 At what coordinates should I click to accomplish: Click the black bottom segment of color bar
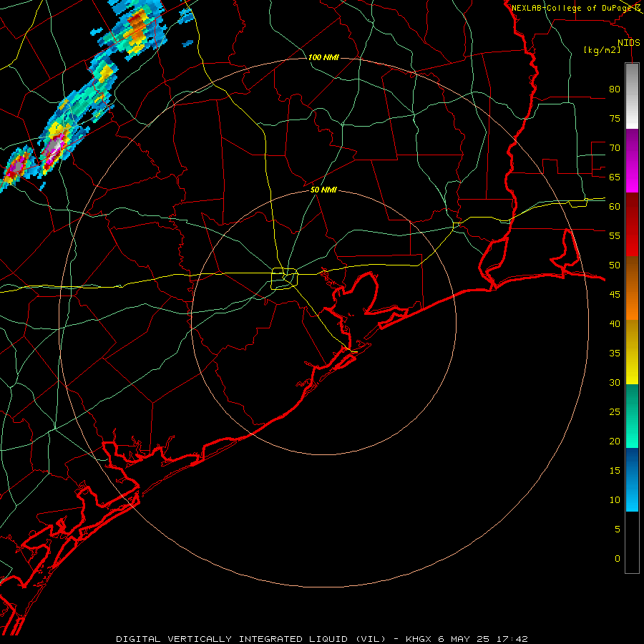click(x=632, y=542)
